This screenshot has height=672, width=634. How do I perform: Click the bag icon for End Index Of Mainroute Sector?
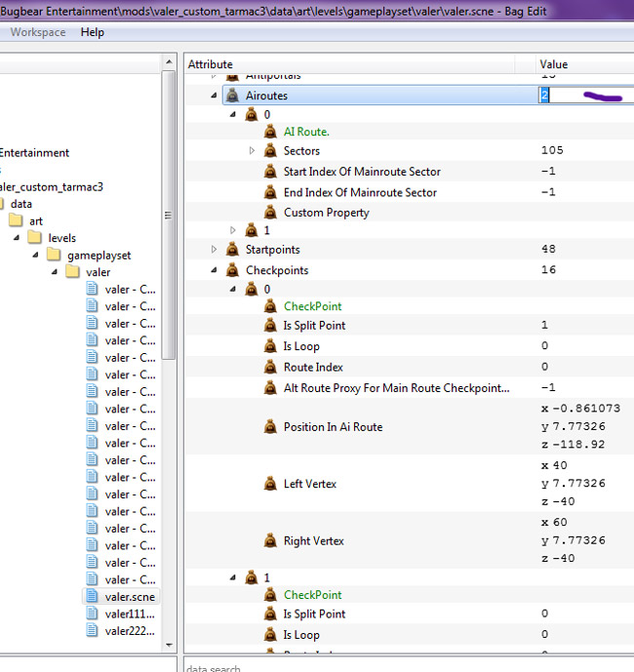[270, 192]
